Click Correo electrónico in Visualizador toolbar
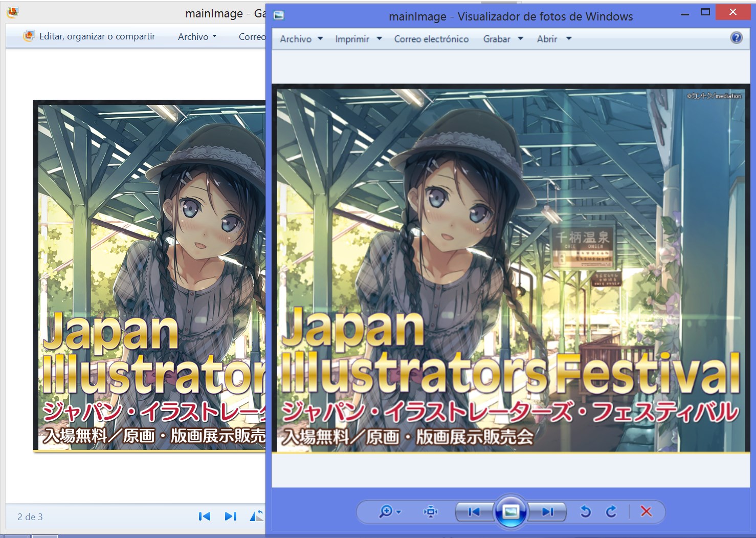Viewport: 756px width, 538px height. point(431,39)
